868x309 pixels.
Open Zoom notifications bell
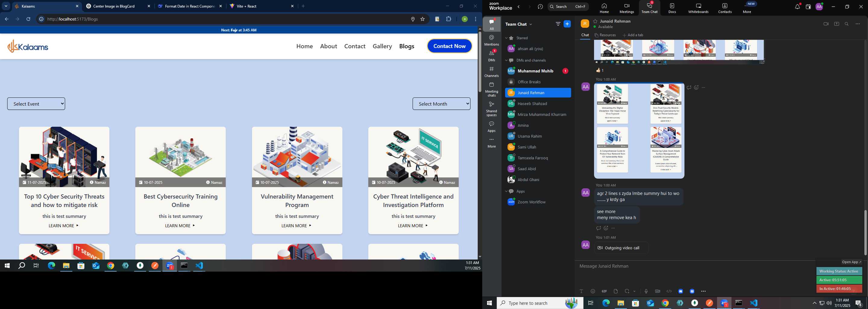click(x=797, y=7)
